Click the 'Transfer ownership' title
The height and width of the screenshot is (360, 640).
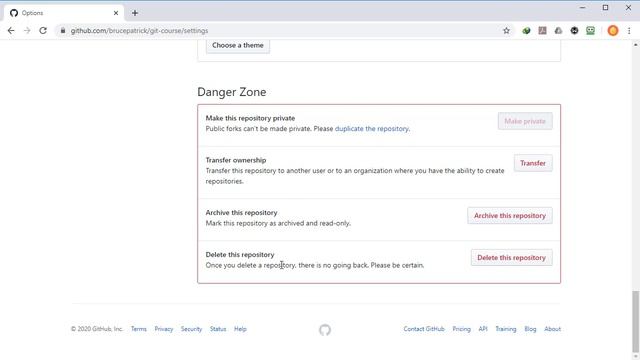coord(236,160)
